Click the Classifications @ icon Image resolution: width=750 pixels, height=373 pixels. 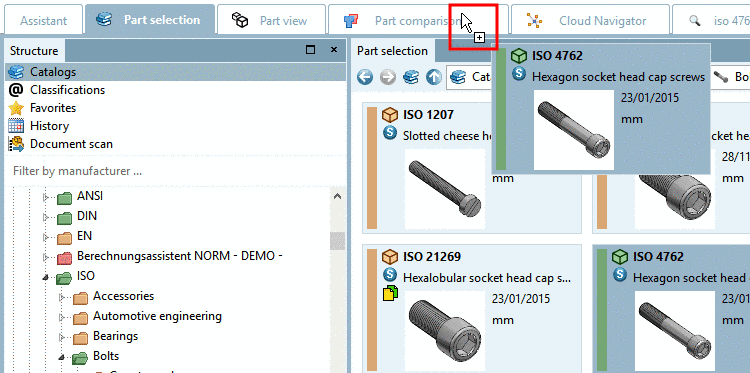pyautogui.click(x=16, y=90)
